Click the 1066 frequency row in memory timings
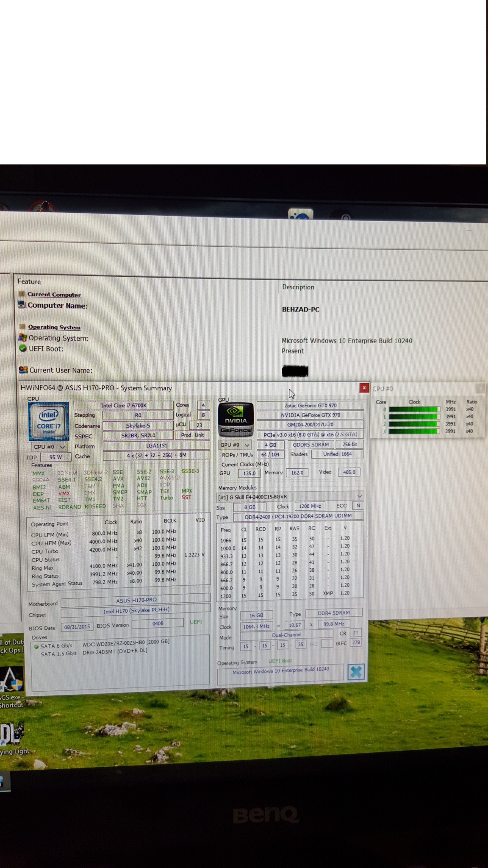Viewport: 488px width, 868px height. click(x=285, y=540)
